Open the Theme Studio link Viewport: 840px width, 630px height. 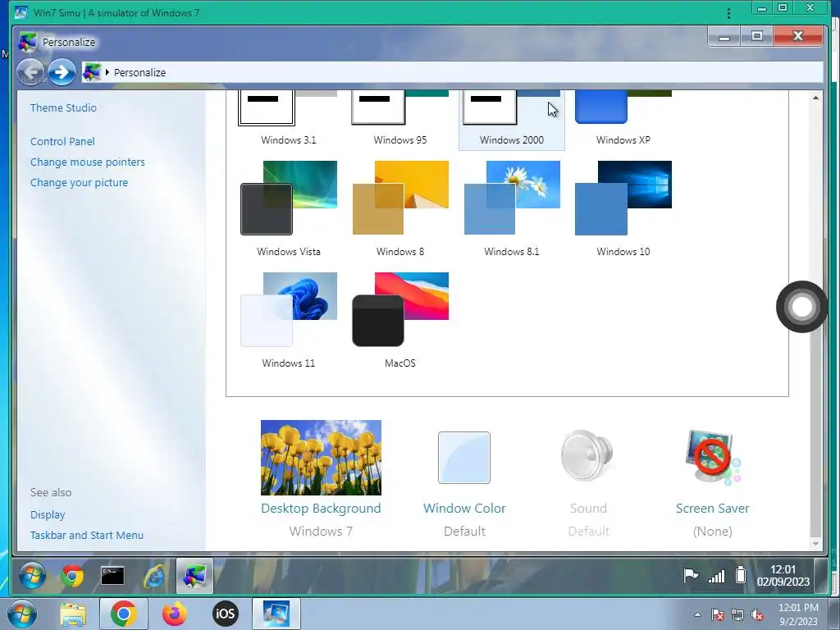click(x=63, y=107)
